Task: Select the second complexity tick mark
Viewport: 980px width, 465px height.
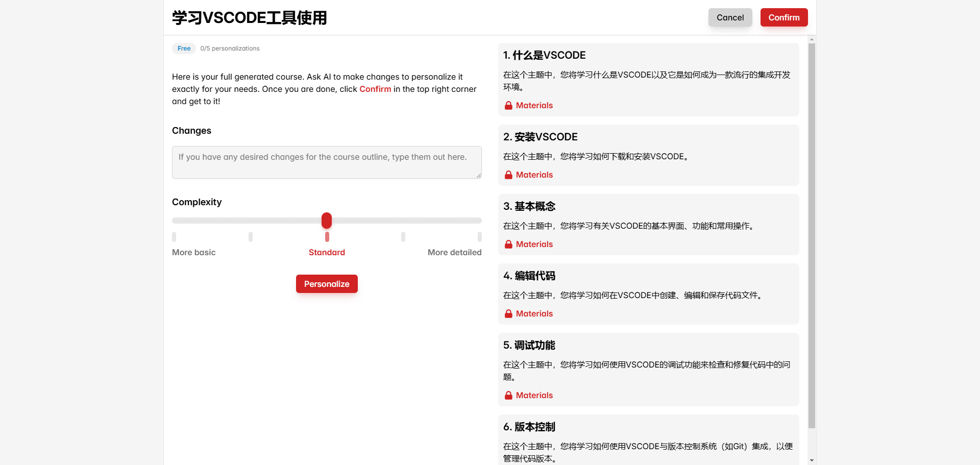Action: point(251,237)
